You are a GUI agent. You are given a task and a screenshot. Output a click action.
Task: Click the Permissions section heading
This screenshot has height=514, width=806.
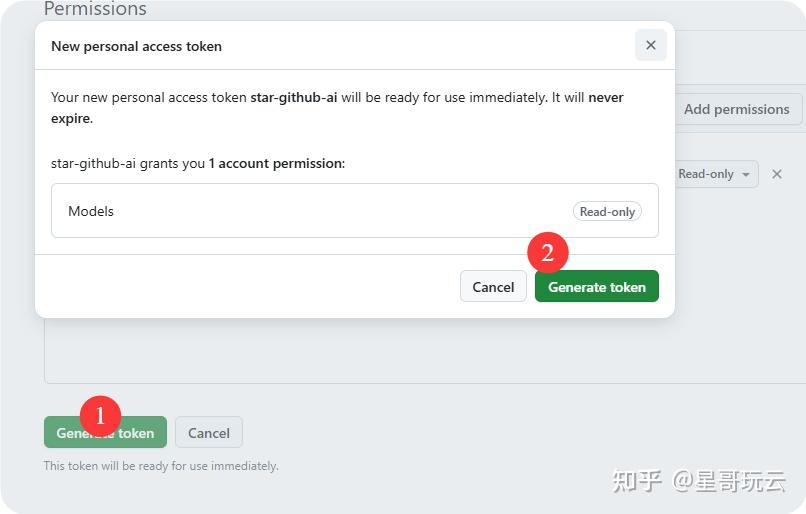coord(95,9)
